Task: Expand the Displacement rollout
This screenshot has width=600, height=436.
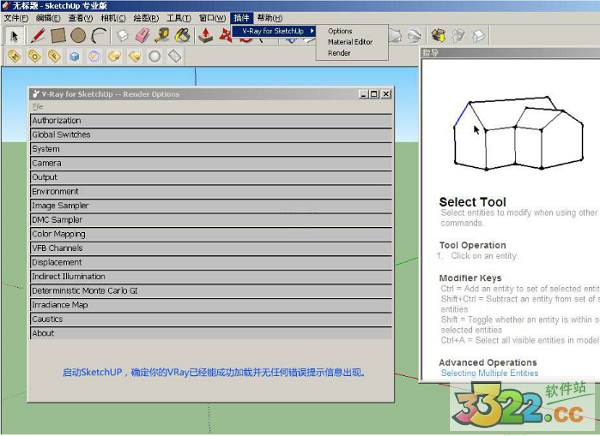Action: point(211,262)
